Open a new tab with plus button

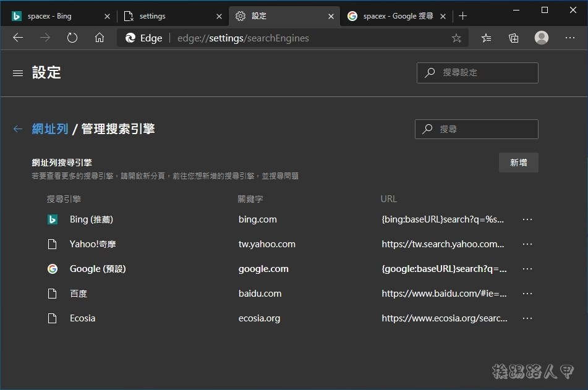(462, 15)
